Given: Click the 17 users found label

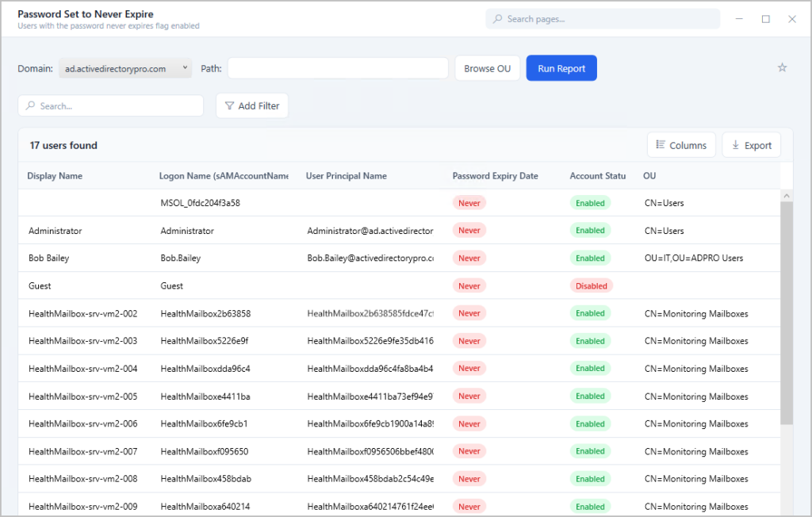Looking at the screenshot, I should (63, 146).
